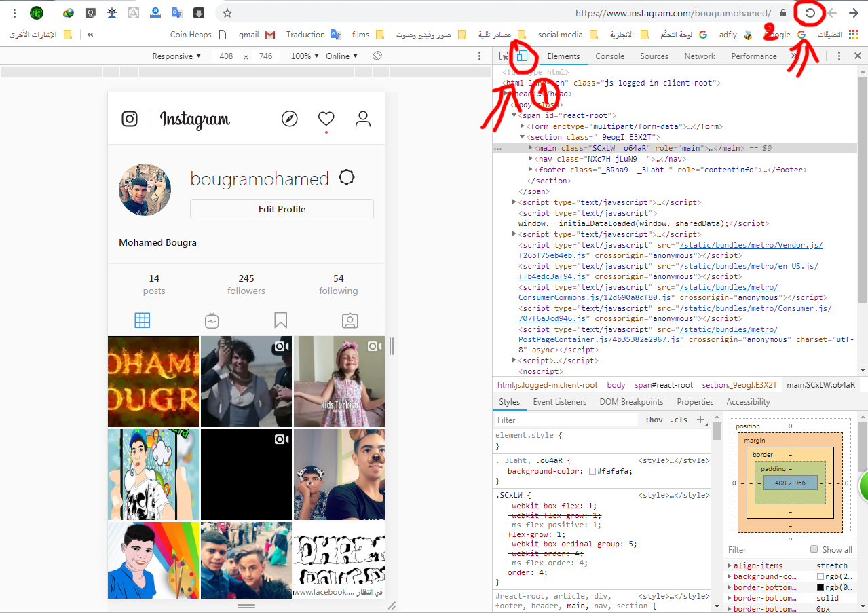Open the device toolbar more options menu
This screenshot has height=613, width=868.
coord(479,56)
